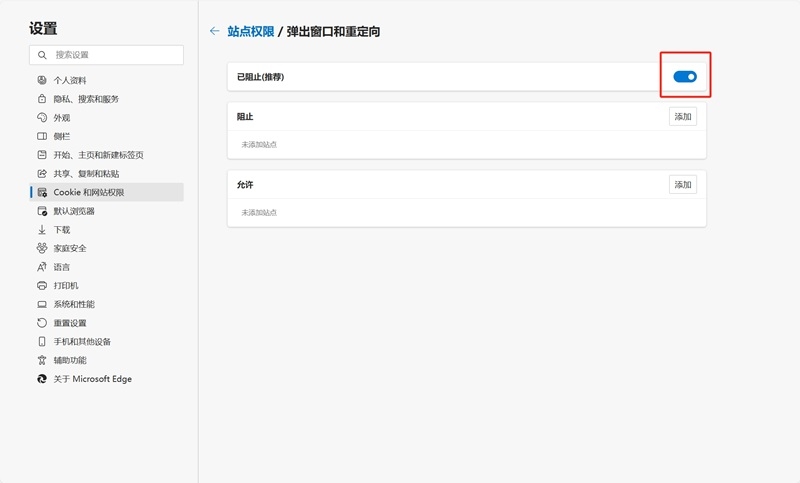Click the 共享、复制和粘贴 share icon
Image resolution: width=800 pixels, height=483 pixels.
point(42,173)
